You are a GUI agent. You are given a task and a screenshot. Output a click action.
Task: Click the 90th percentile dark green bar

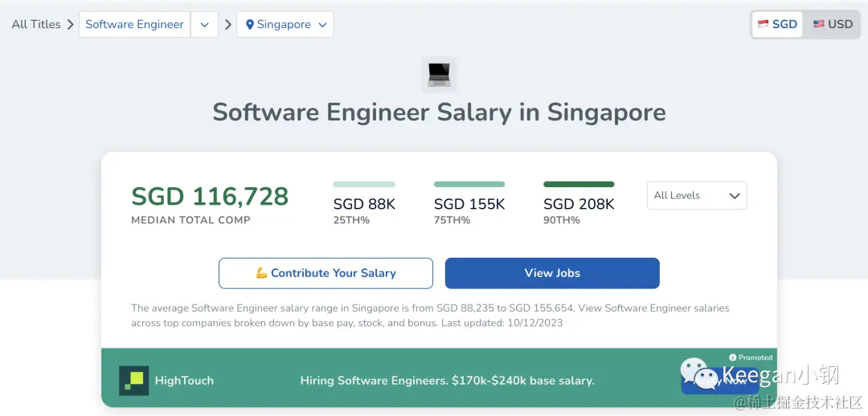(579, 184)
